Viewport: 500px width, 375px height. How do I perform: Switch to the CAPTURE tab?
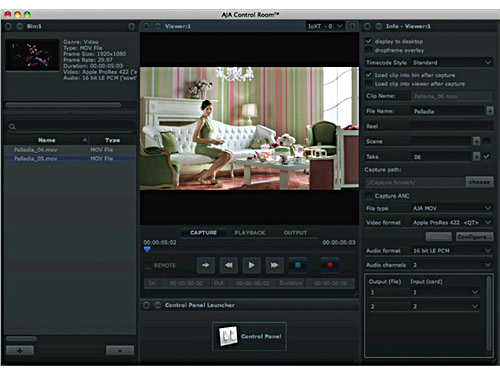coord(203,233)
